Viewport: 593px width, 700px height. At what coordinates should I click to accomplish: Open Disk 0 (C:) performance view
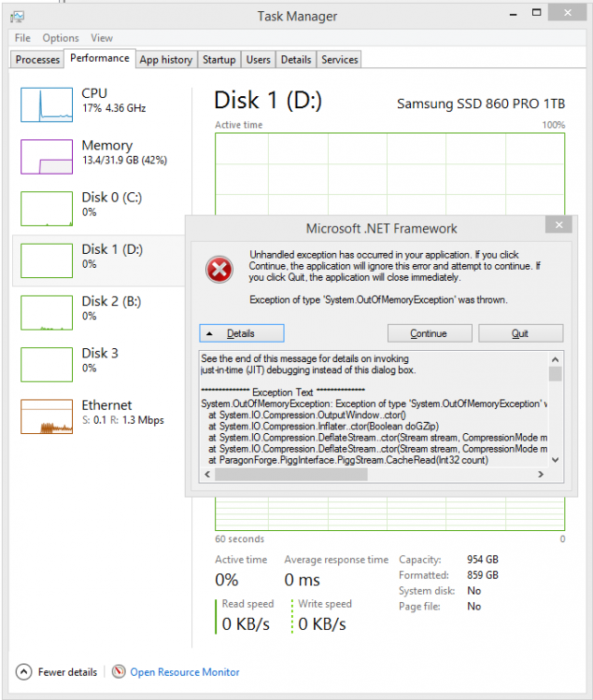(46, 209)
